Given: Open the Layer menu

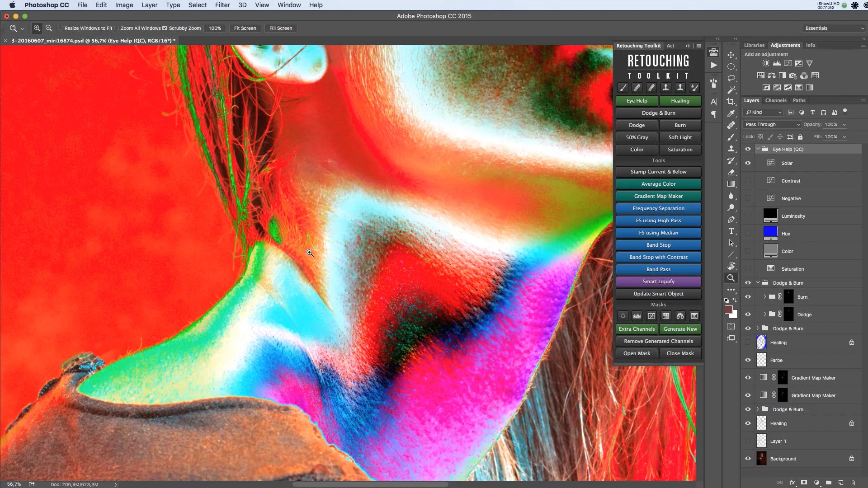Looking at the screenshot, I should click(149, 5).
